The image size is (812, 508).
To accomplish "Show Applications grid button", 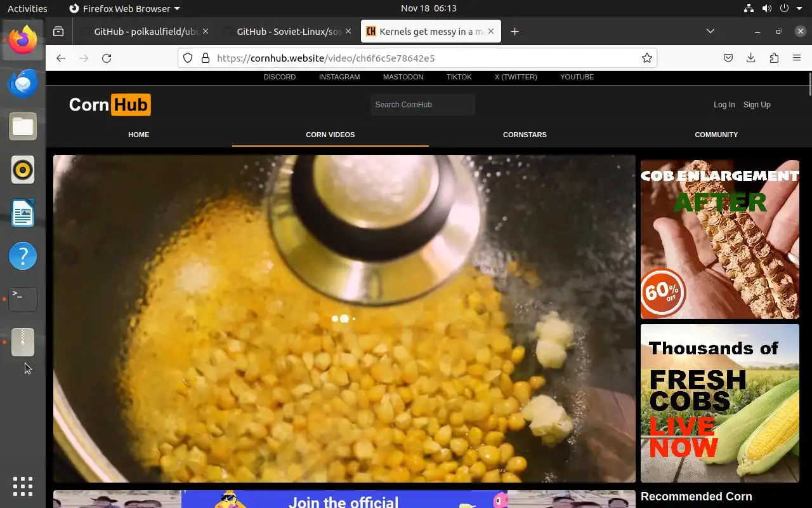I will 23,486.
